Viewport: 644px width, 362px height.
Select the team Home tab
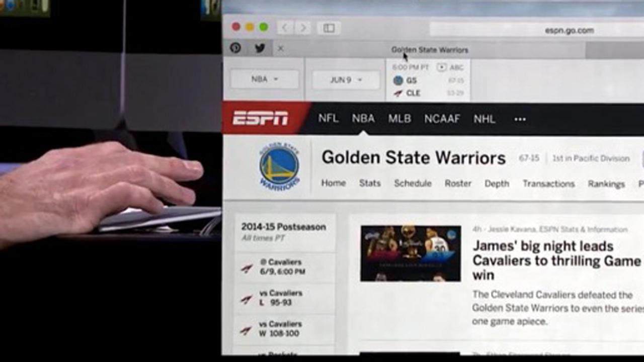[334, 183]
